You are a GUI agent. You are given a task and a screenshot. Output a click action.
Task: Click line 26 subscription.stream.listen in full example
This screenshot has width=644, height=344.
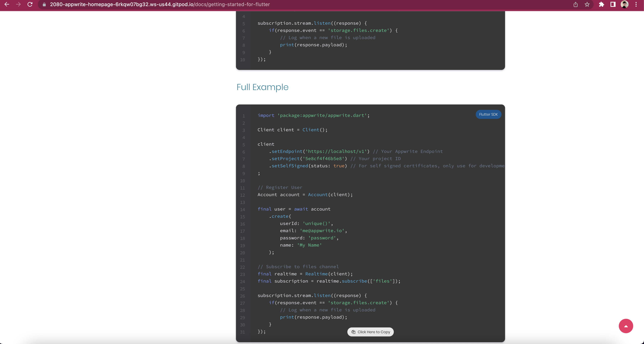pyautogui.click(x=312, y=296)
